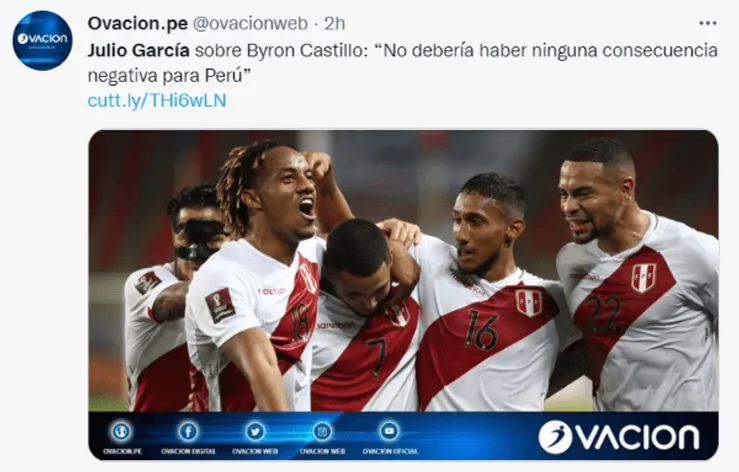The image size is (739, 472).
Task: Click the Twitter bird icon in banner
Action: pos(255,431)
